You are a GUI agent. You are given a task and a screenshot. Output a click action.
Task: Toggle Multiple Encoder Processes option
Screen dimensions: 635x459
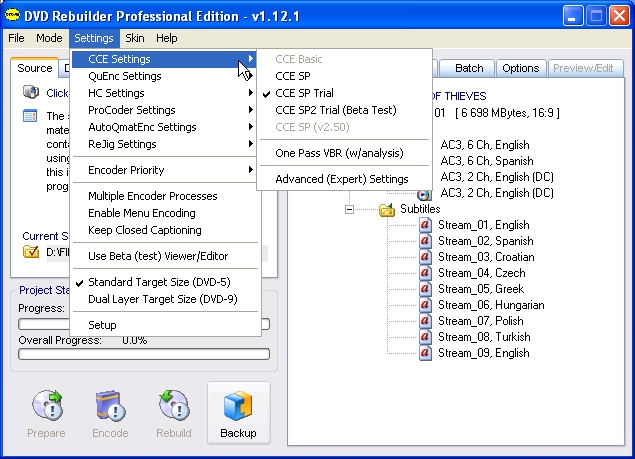pyautogui.click(x=165, y=196)
